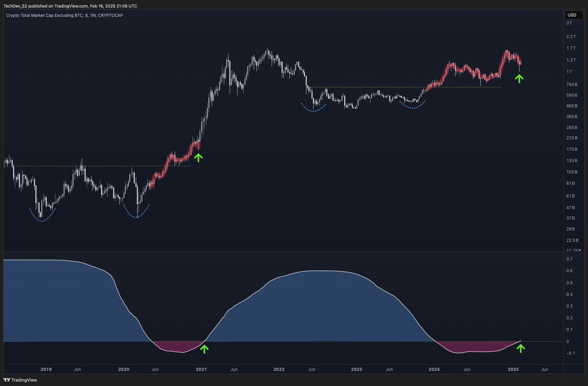
Task: Click the 2019 label on the time axis
Action: coord(46,369)
